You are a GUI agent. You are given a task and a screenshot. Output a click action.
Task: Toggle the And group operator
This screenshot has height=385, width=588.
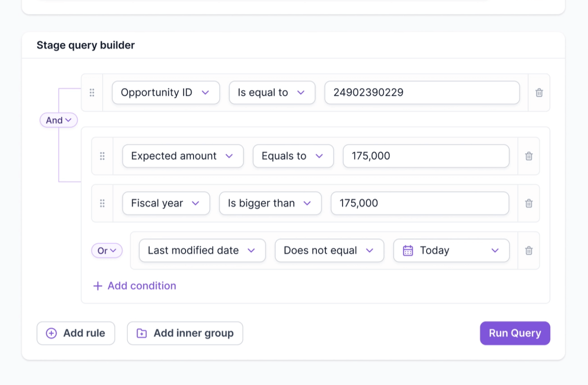tap(59, 120)
